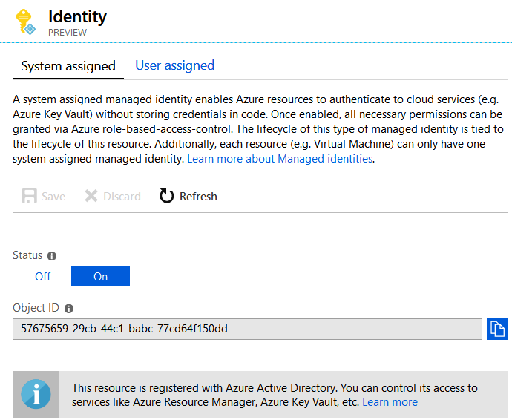Switch Status toggle to Off
Image resolution: width=512 pixels, height=420 pixels.
click(x=42, y=276)
